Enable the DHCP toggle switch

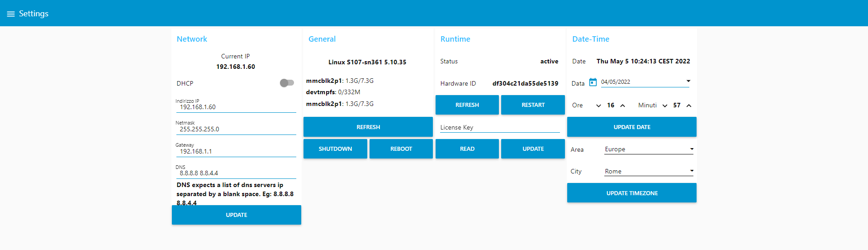[287, 83]
